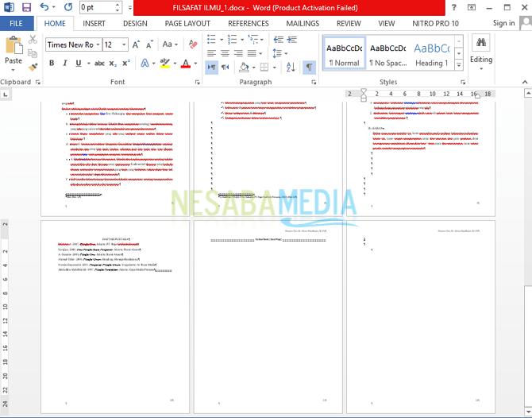The height and width of the screenshot is (418, 532).
Task: Click the vertical scrollbar up arrow
Action: click(x=528, y=93)
